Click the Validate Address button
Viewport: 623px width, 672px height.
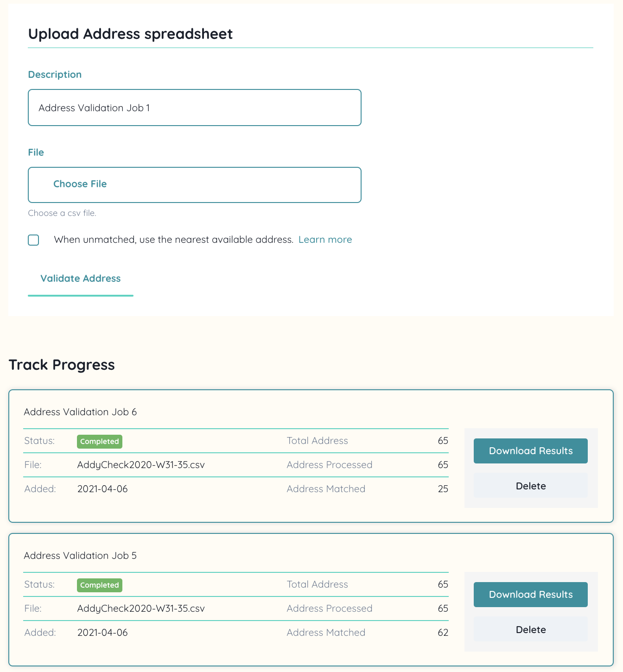[x=80, y=278]
